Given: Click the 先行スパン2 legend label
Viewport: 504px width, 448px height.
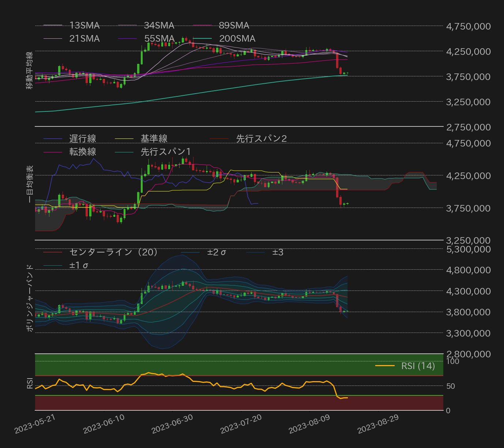Looking at the screenshot, I should tap(262, 138).
